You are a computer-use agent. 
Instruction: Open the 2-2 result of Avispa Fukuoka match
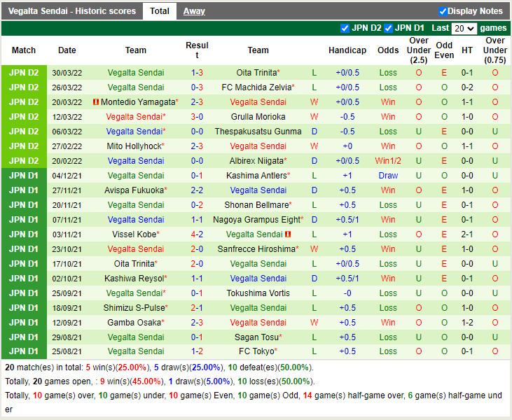point(197,190)
